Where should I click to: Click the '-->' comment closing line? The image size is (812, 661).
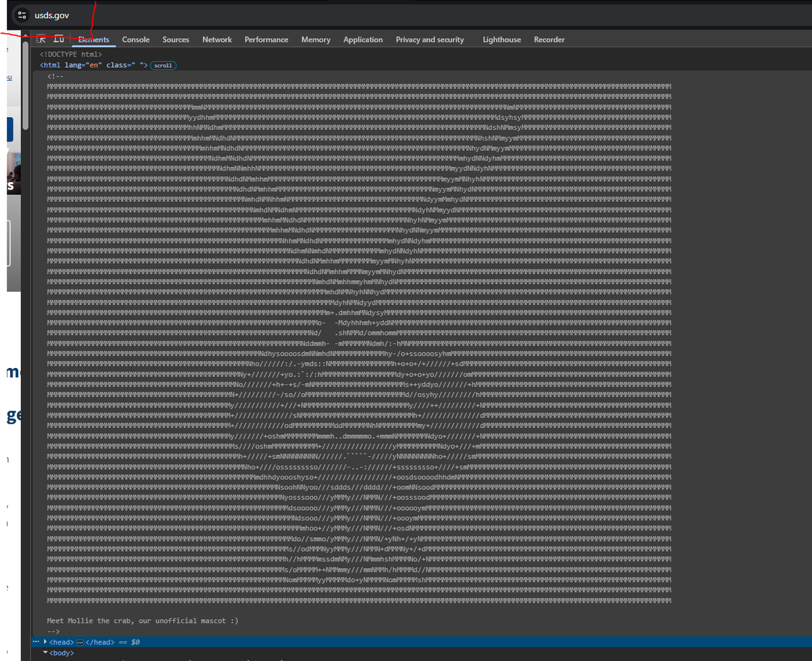[x=53, y=631]
